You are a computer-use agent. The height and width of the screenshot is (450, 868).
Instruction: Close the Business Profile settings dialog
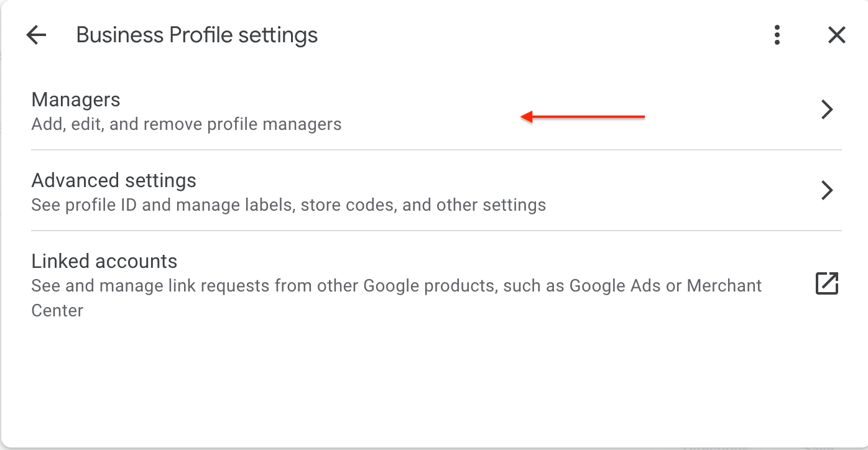coord(836,35)
